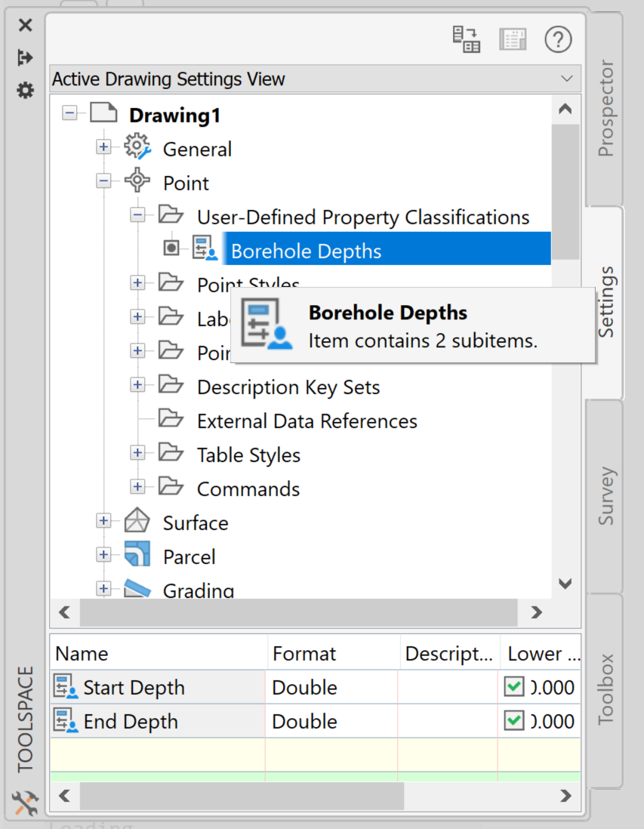Expand the Parcel node
644x829 pixels.
[x=103, y=555]
